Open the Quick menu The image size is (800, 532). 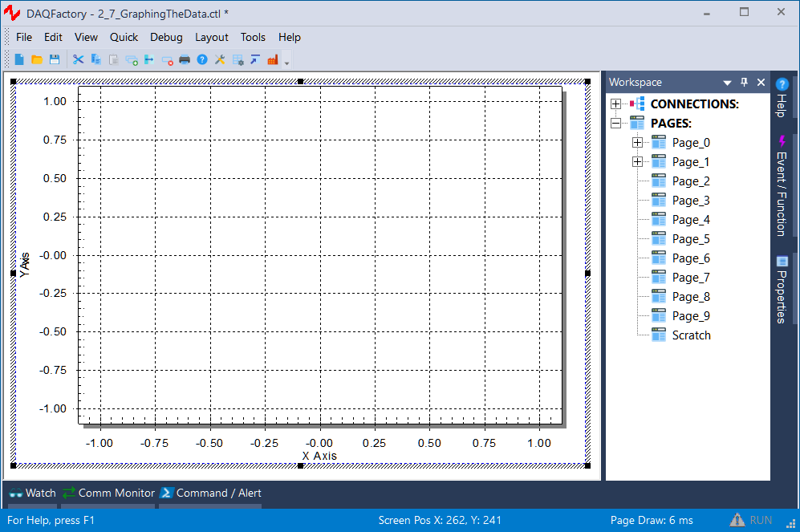pyautogui.click(x=124, y=37)
